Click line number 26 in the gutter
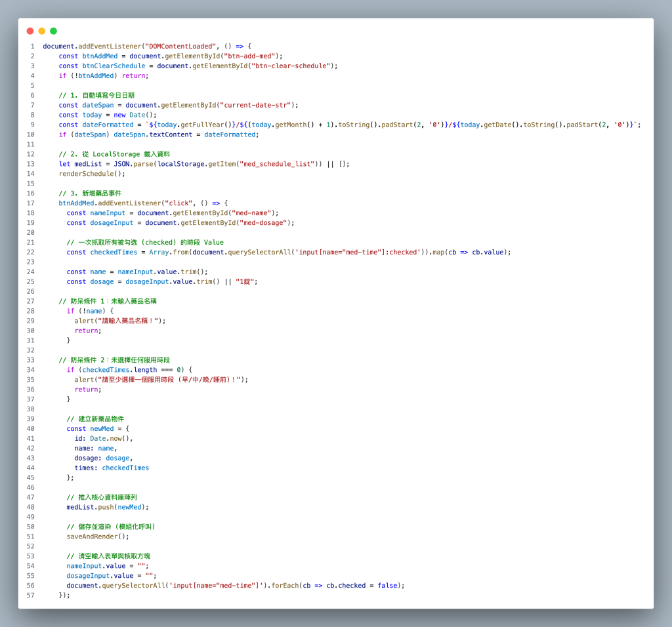The image size is (672, 627). tap(30, 291)
